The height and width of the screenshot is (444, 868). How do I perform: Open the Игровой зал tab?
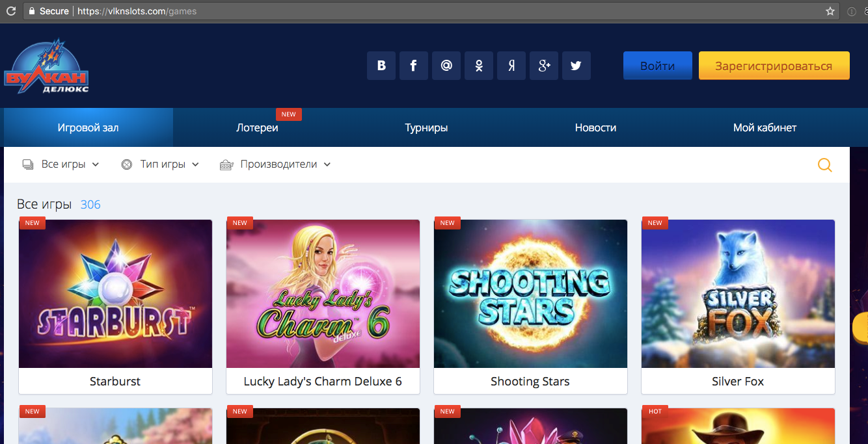pos(88,127)
